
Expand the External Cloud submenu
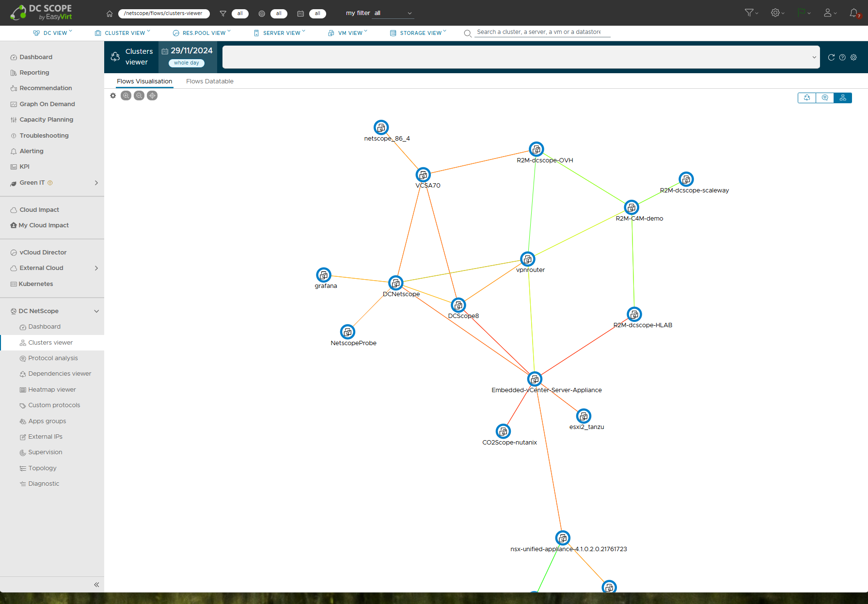[x=96, y=268]
